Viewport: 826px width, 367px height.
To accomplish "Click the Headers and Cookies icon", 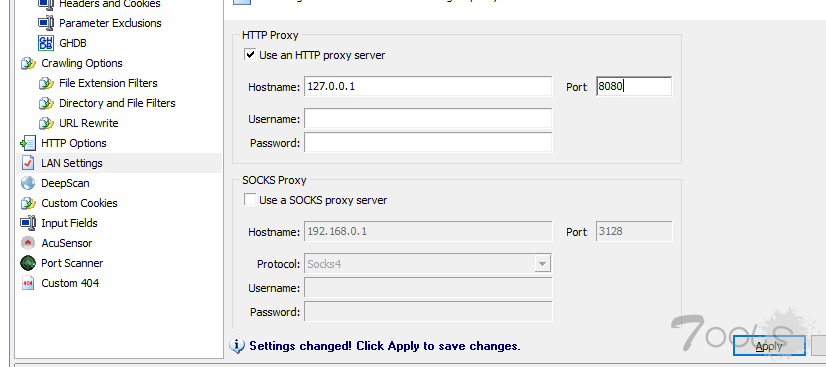I will click(46, 5).
